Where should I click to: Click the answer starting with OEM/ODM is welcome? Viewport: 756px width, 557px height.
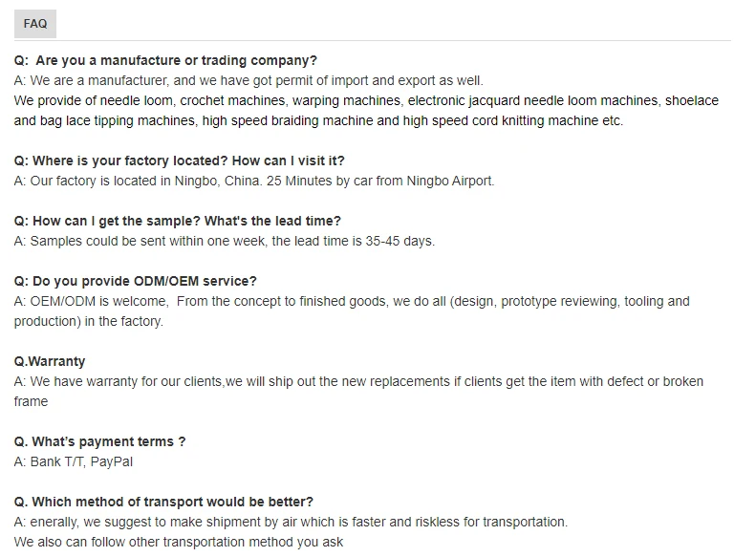click(351, 301)
